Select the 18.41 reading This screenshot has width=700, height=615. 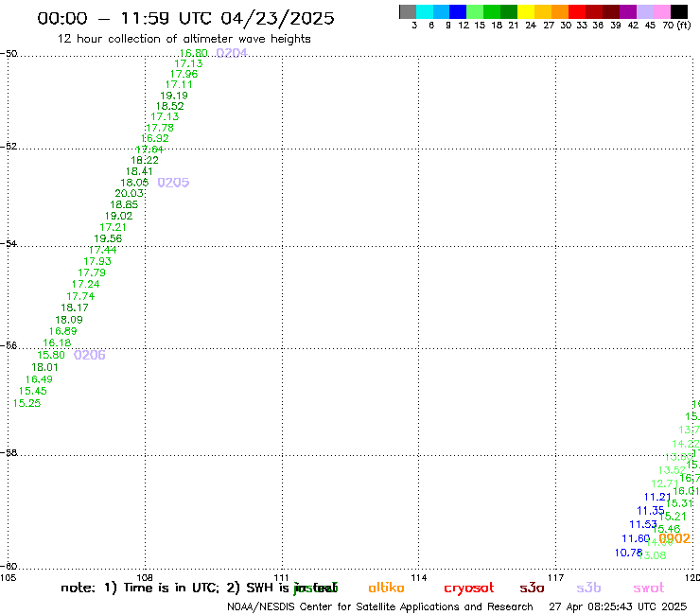139,171
